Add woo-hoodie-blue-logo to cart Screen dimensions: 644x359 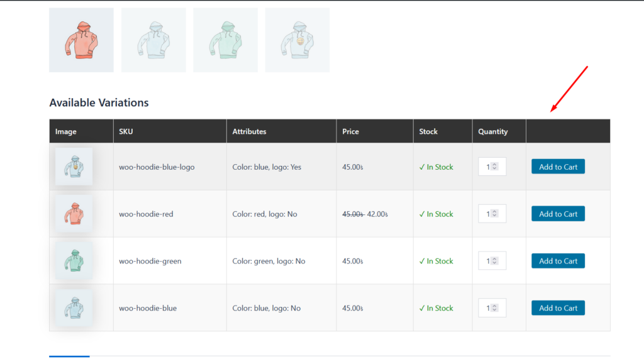click(558, 167)
